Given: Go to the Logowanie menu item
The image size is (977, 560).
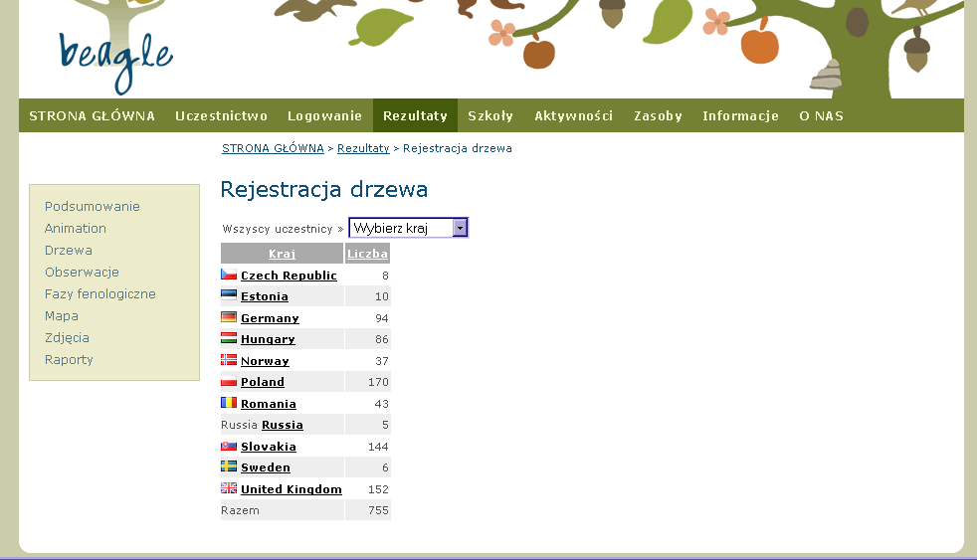Looking at the screenshot, I should coord(324,115).
